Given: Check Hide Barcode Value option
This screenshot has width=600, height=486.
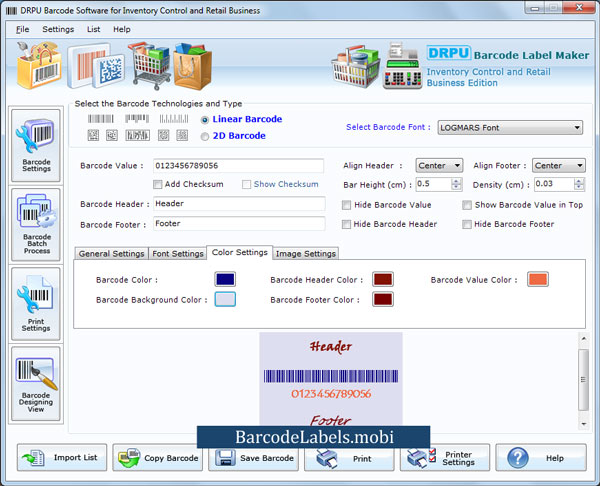Looking at the screenshot, I should [x=346, y=205].
